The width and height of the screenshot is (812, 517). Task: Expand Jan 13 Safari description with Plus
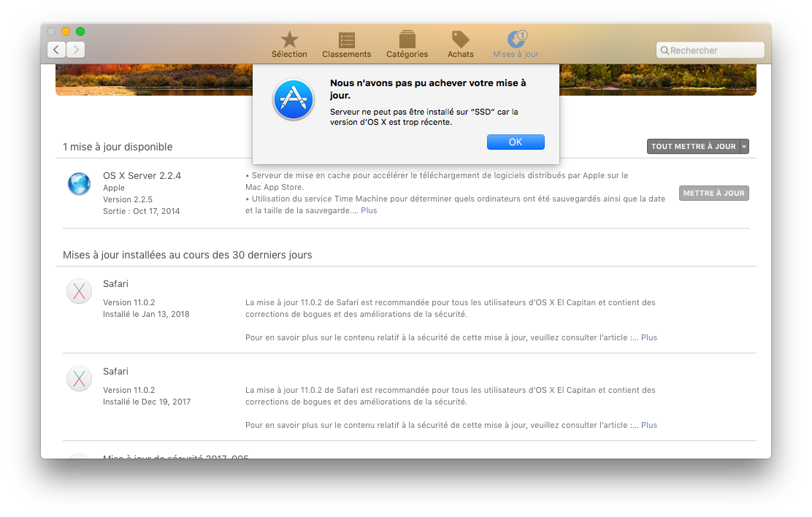pos(649,337)
